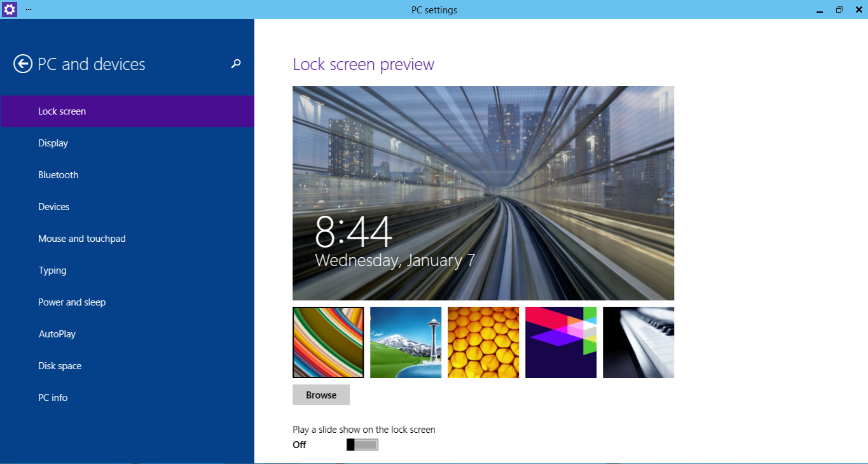Turn on slide show for lock screen
Image resolution: width=868 pixels, height=464 pixels.
[x=362, y=444]
